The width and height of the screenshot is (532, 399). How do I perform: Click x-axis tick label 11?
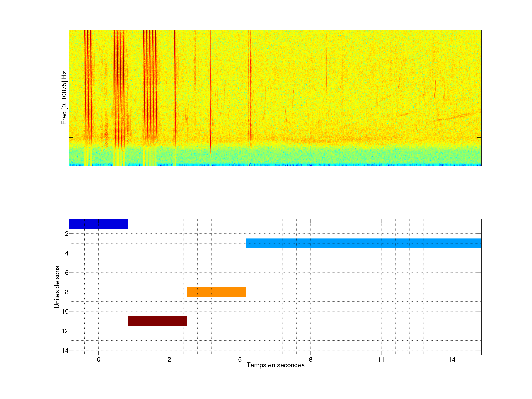click(381, 359)
